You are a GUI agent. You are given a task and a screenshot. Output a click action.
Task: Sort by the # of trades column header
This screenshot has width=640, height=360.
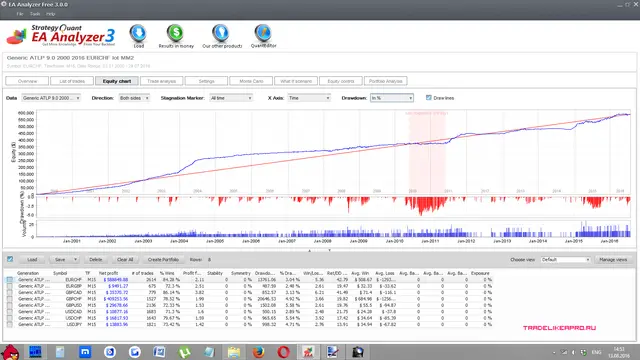(x=142, y=273)
